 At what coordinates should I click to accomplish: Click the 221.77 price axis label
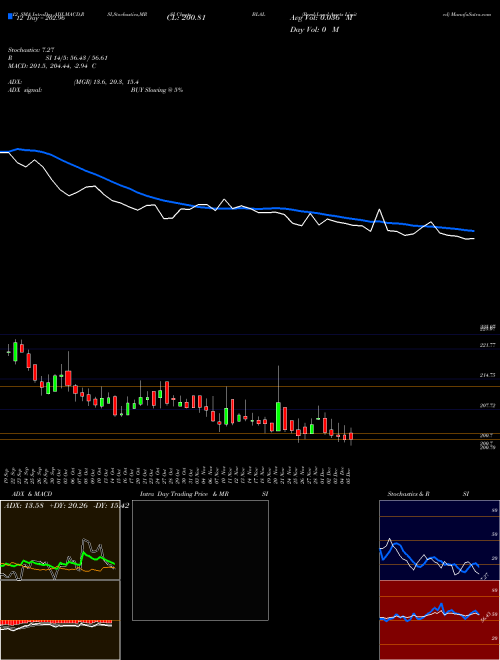487,345
